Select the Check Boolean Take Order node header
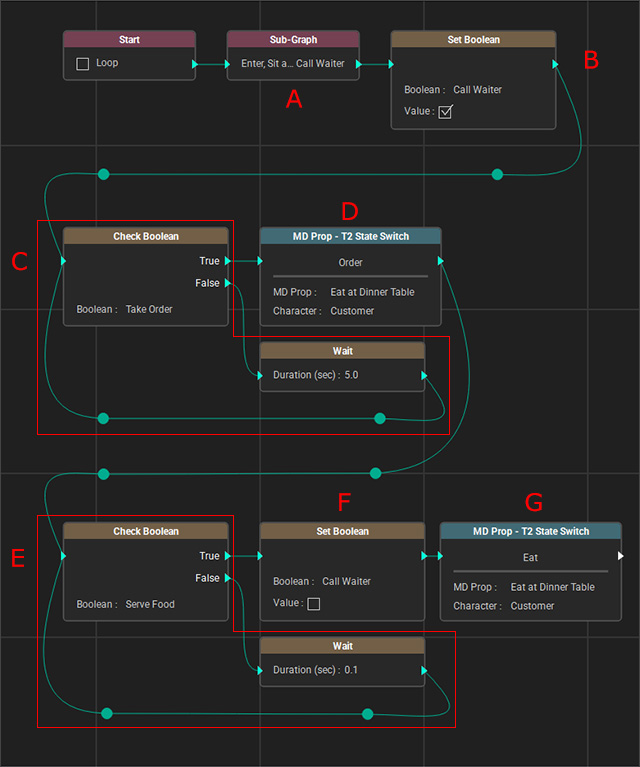The image size is (640, 767). click(146, 236)
